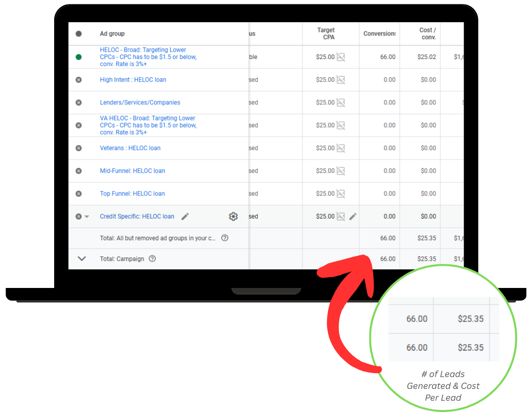Click paused status icon for Lenders/Services/Companies
Image resolution: width=532 pixels, height=412 pixels.
click(x=79, y=102)
